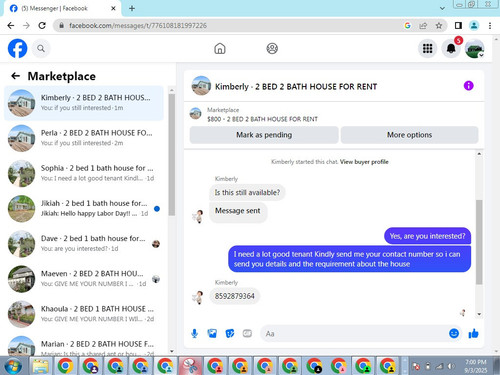Send a thumbs-up like
This screenshot has width=500, height=375.
(473, 333)
